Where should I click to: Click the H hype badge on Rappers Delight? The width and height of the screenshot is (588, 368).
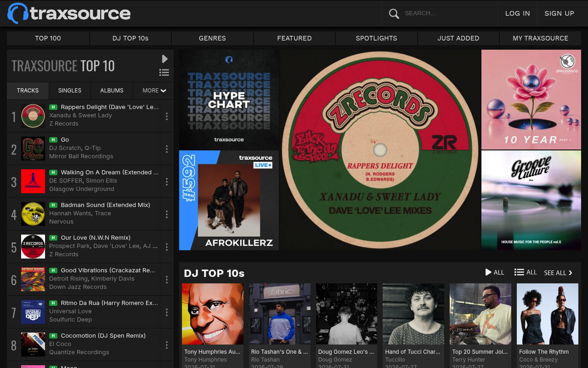tap(53, 107)
